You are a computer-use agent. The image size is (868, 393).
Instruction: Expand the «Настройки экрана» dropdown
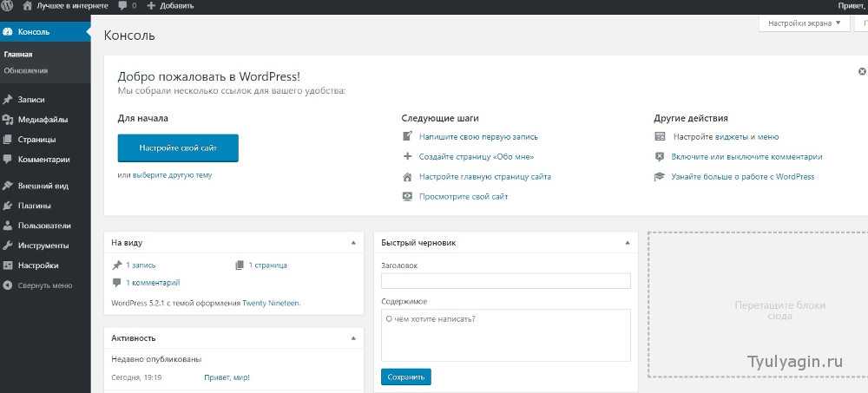point(804,23)
